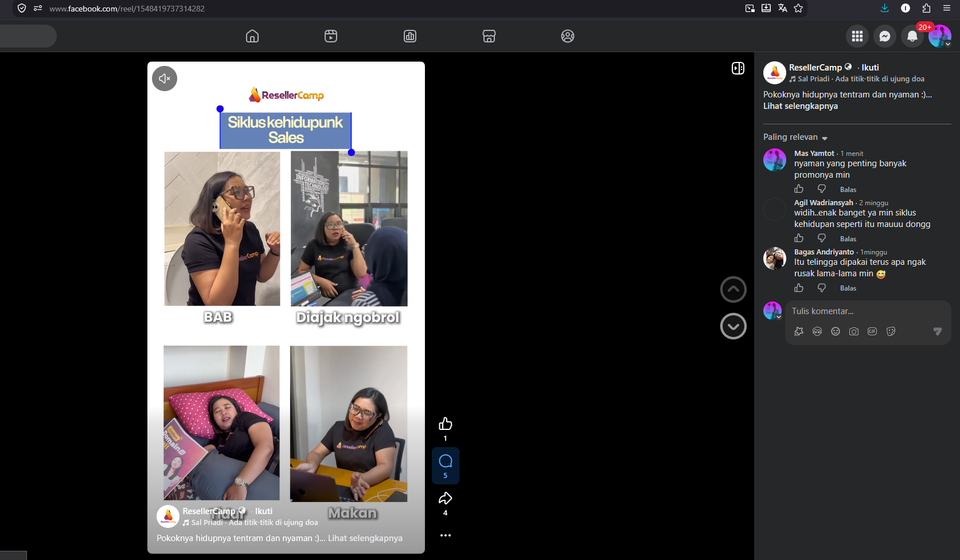Share the reel with the arrow icon
960x560 pixels.
point(446,498)
